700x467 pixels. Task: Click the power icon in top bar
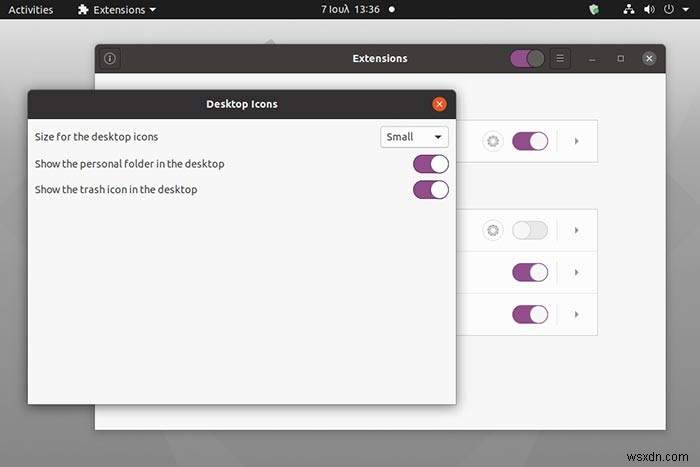pos(669,9)
